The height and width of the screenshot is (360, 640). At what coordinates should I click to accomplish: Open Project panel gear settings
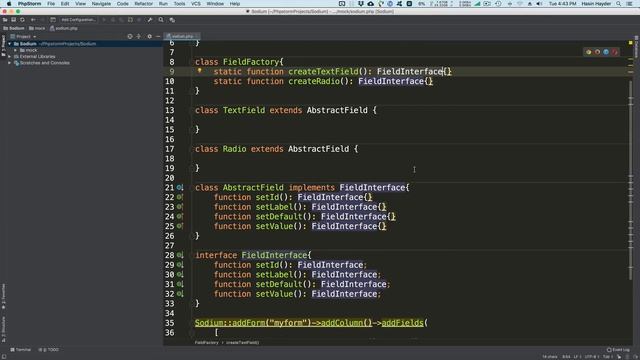(149, 36)
